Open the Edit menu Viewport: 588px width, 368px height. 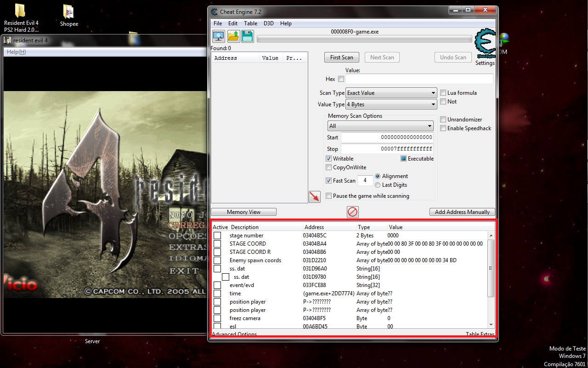[x=233, y=23]
